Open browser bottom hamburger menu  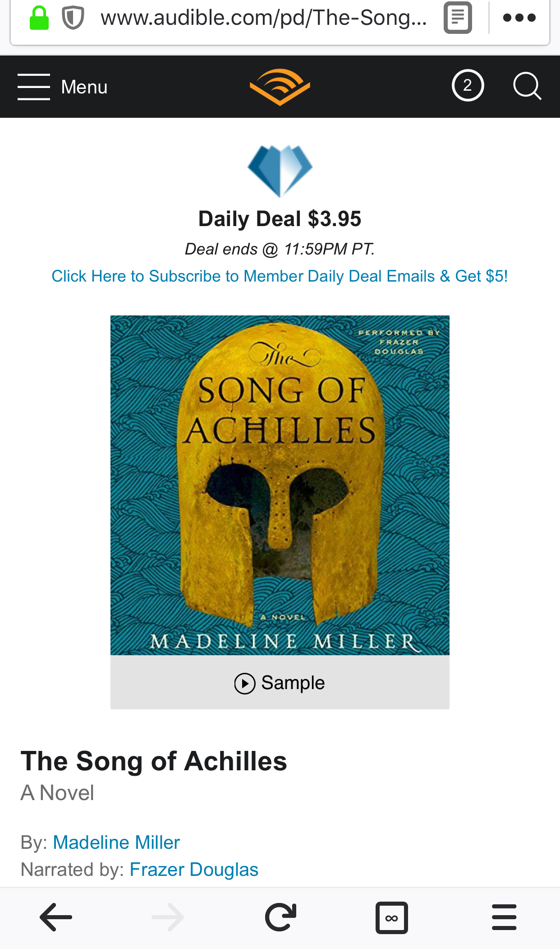tap(504, 917)
